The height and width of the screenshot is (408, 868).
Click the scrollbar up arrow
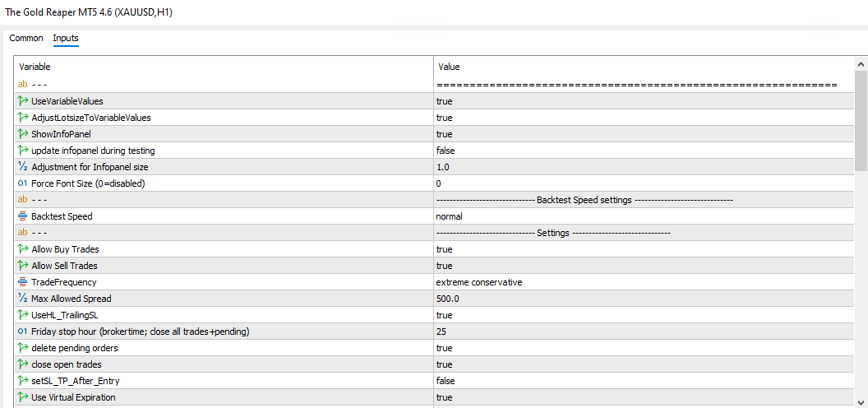tap(861, 64)
